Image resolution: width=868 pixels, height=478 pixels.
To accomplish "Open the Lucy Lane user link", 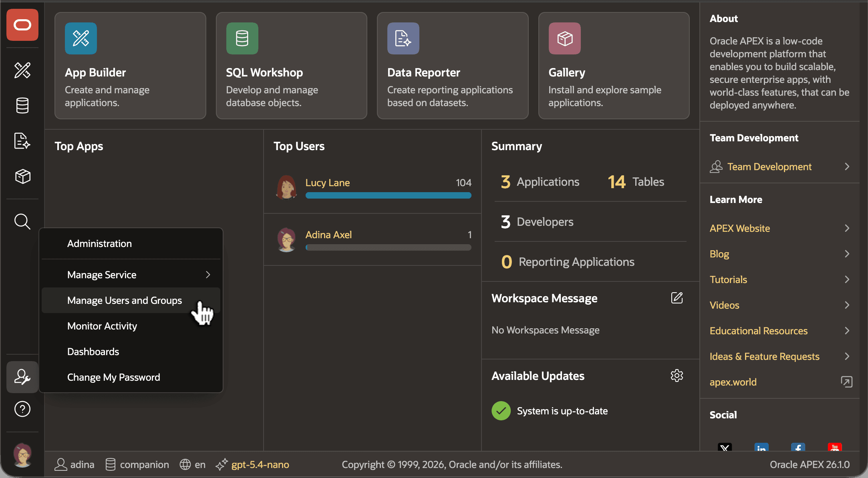I will pyautogui.click(x=328, y=183).
